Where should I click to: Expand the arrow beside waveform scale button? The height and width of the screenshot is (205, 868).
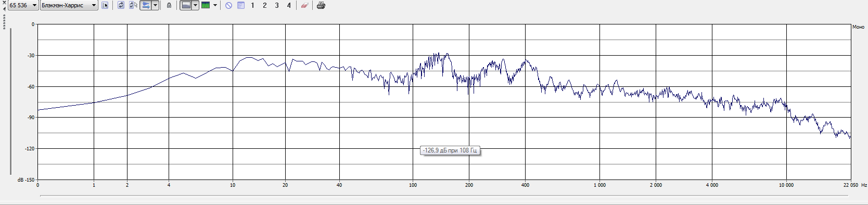click(x=155, y=5)
